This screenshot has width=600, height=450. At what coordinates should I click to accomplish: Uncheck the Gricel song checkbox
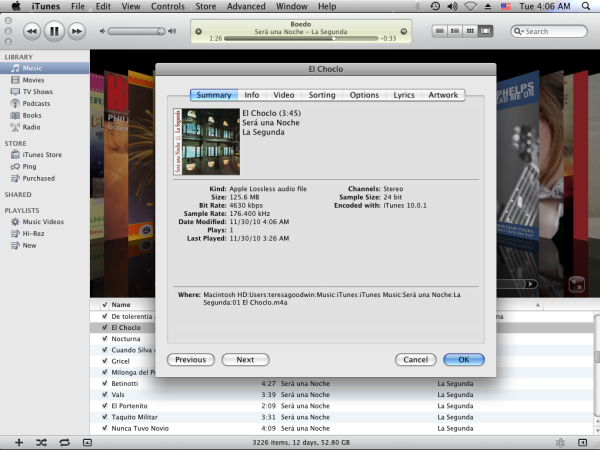click(105, 361)
